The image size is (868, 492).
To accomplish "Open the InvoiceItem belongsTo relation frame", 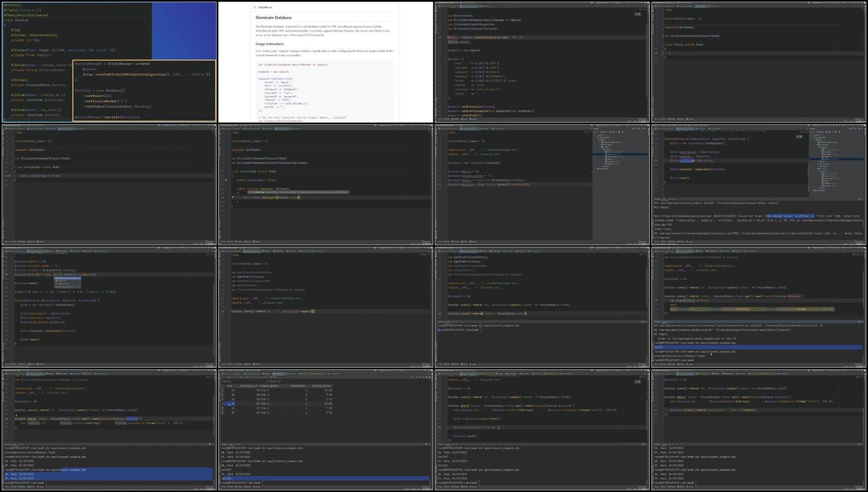I will (325, 185).
